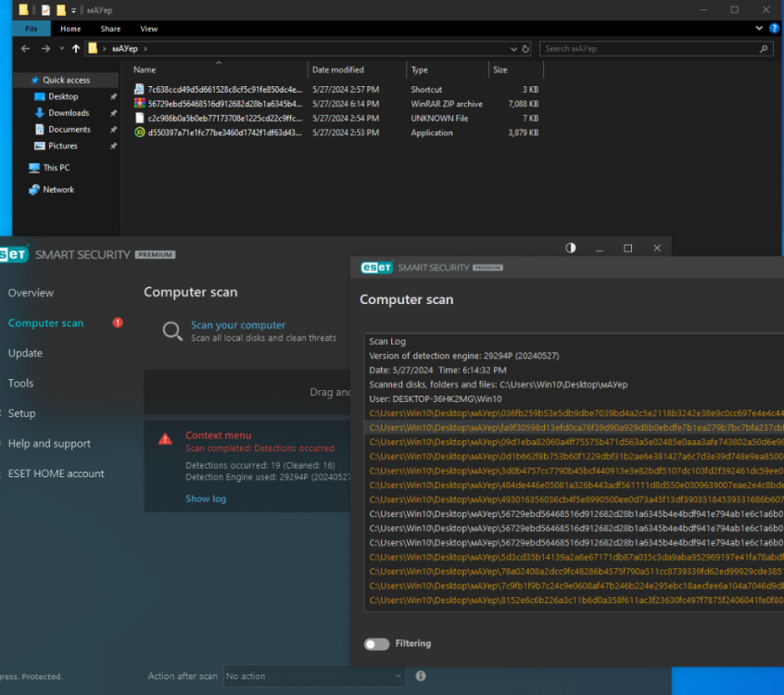Click Action after scan info icon
Viewport: 784px width, 695px height.
421,676
